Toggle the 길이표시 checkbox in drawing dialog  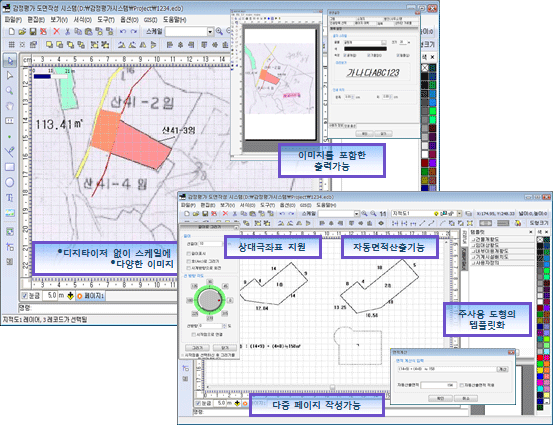click(x=189, y=254)
